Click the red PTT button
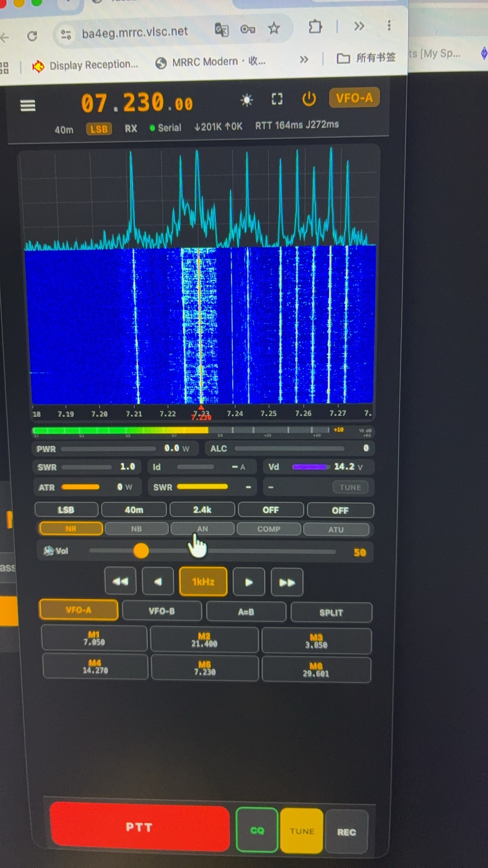Image resolution: width=488 pixels, height=868 pixels. click(x=140, y=827)
